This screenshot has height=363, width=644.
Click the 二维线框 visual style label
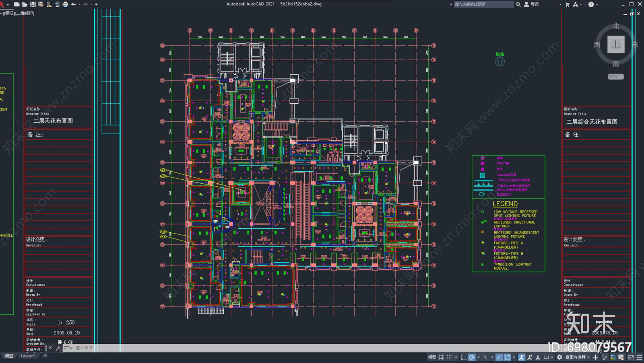coord(25,13)
